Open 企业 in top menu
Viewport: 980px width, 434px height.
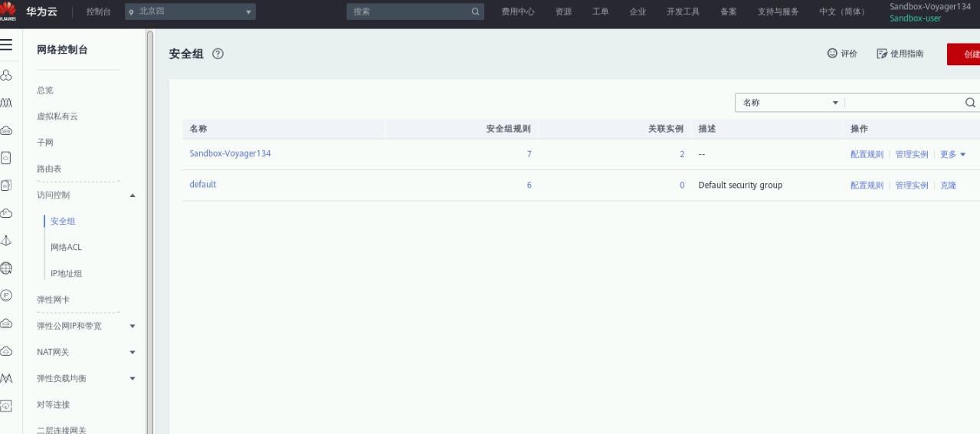tap(637, 12)
